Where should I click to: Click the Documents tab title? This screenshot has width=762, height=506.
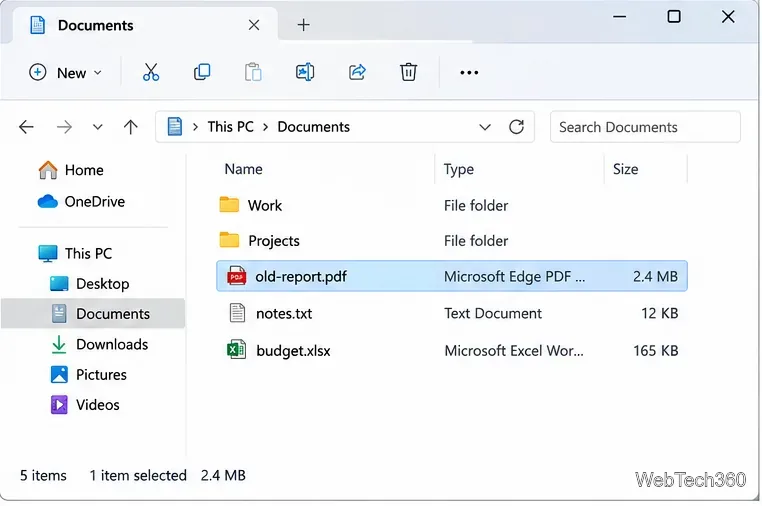tap(95, 25)
